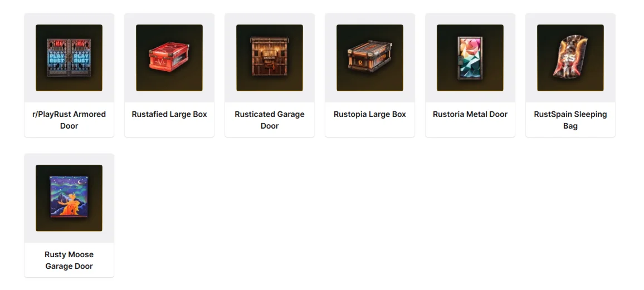The width and height of the screenshot is (644, 290).
Task: Click the R logo on the Rustopia box
Action: click(359, 63)
